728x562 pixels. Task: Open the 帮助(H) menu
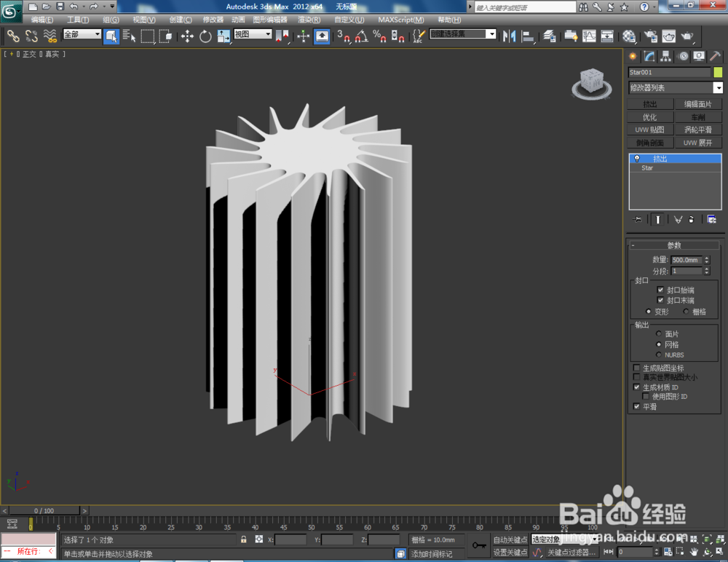pos(449,20)
